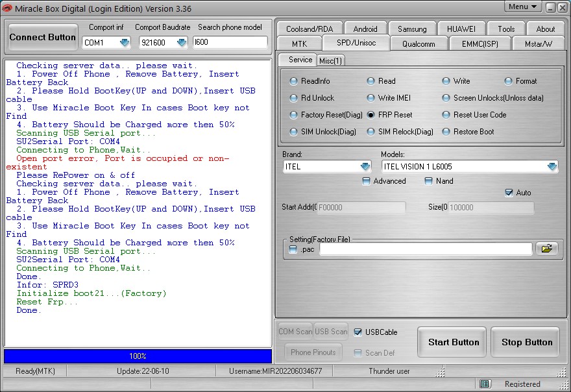The height and width of the screenshot is (392, 571).
Task: Click the Connect Button
Action: (x=43, y=37)
